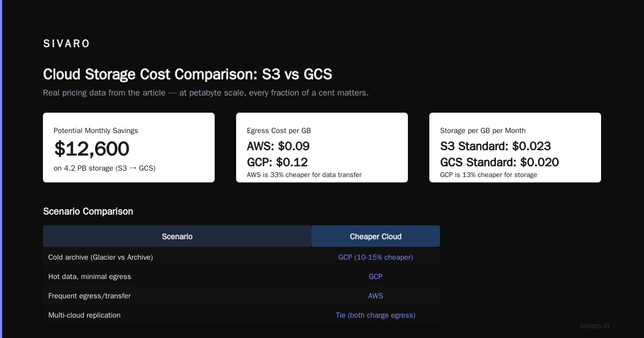Image resolution: width=644 pixels, height=338 pixels.
Task: Select the Multi-cloud replication row
Action: point(241,315)
